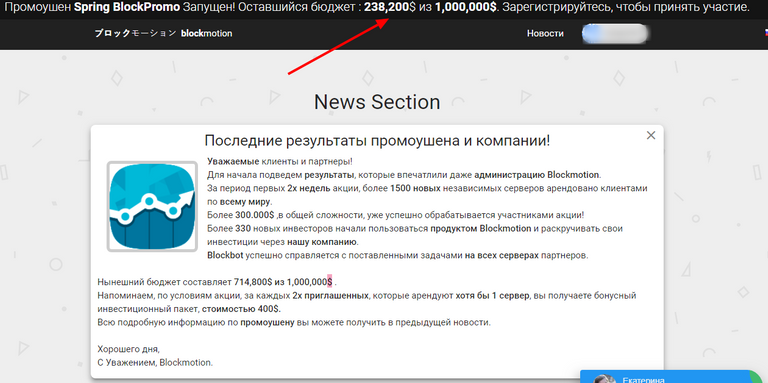Close the news popup with X
Viewport: 768px width, 383px height.
click(650, 135)
